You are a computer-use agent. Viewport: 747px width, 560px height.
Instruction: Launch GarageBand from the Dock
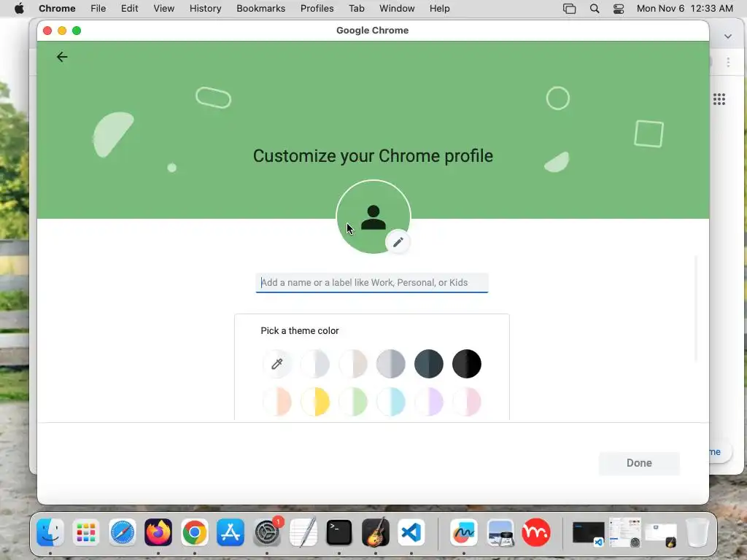(376, 532)
